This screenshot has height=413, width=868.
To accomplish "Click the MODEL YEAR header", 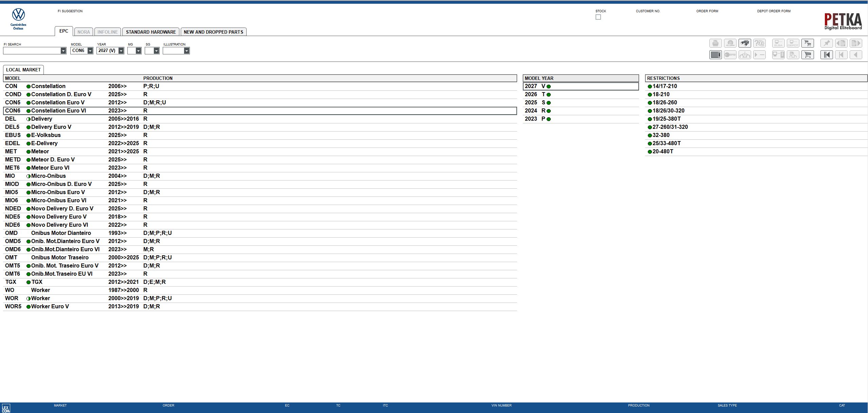I will tap(581, 78).
